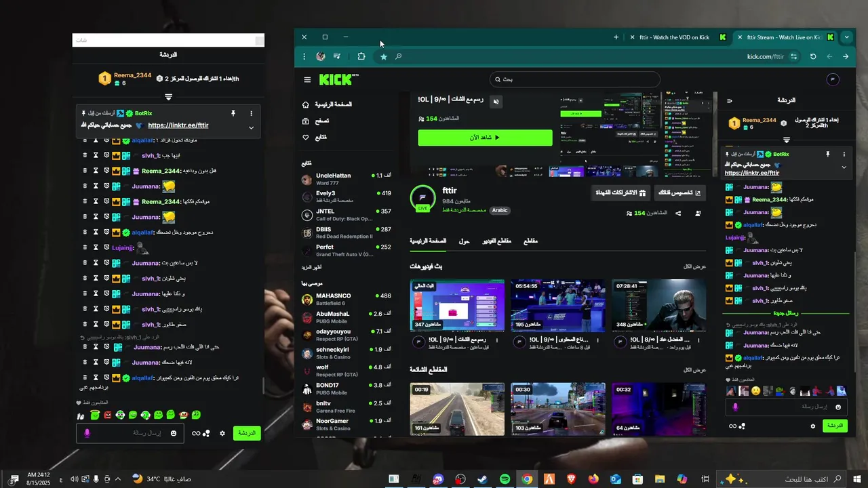Reload the page in the browser
The image size is (868, 488).
click(x=813, y=56)
